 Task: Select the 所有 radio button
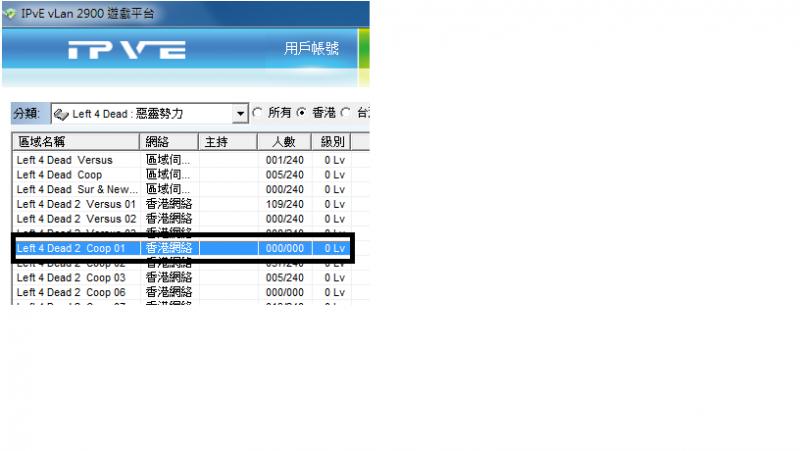point(258,112)
